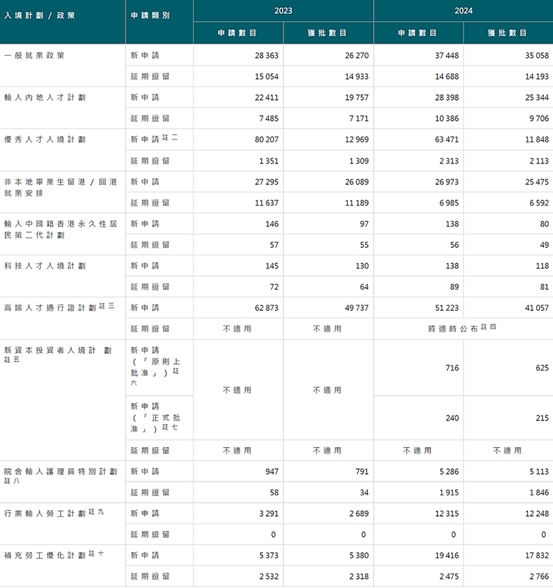Viewport: 553px width, 588px height.
Task: Select the 62 873 applications cell
Action: [x=238, y=308]
